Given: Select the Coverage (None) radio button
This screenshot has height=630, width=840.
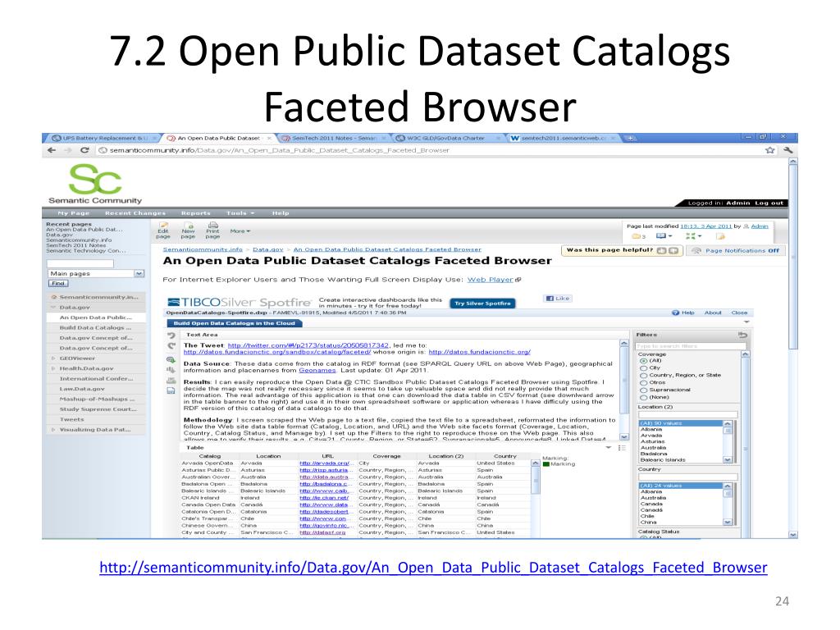Looking at the screenshot, I should pos(643,398).
